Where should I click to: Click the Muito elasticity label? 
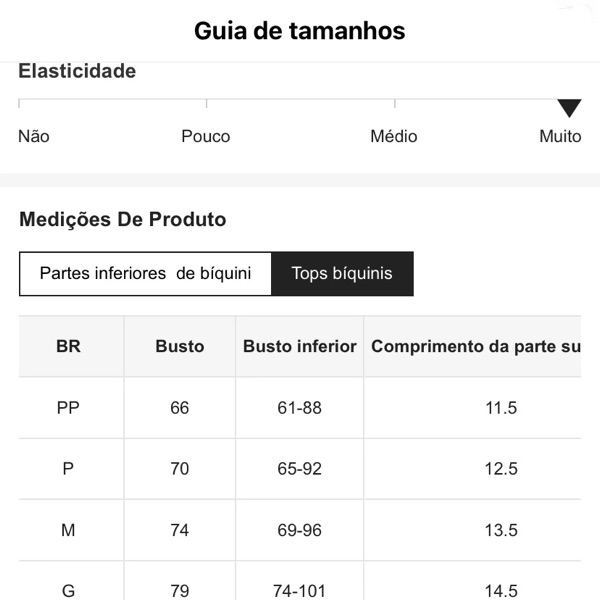tap(560, 136)
